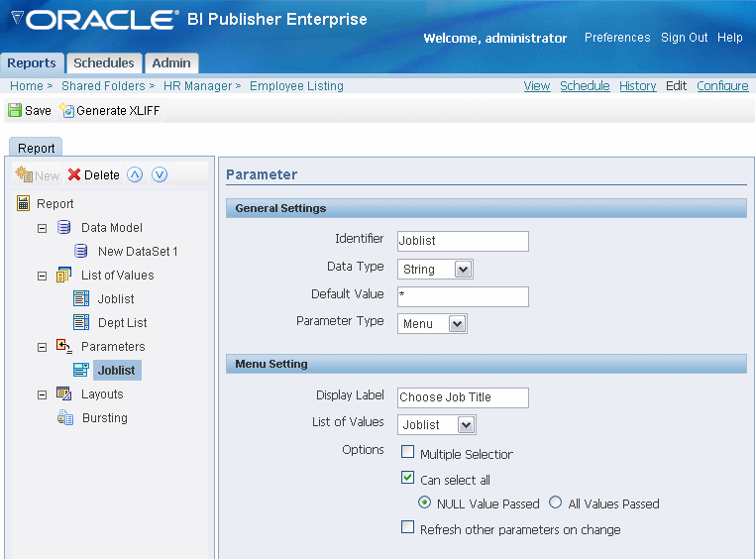Move item up with up arrow
This screenshot has width=756, height=559.
(135, 174)
